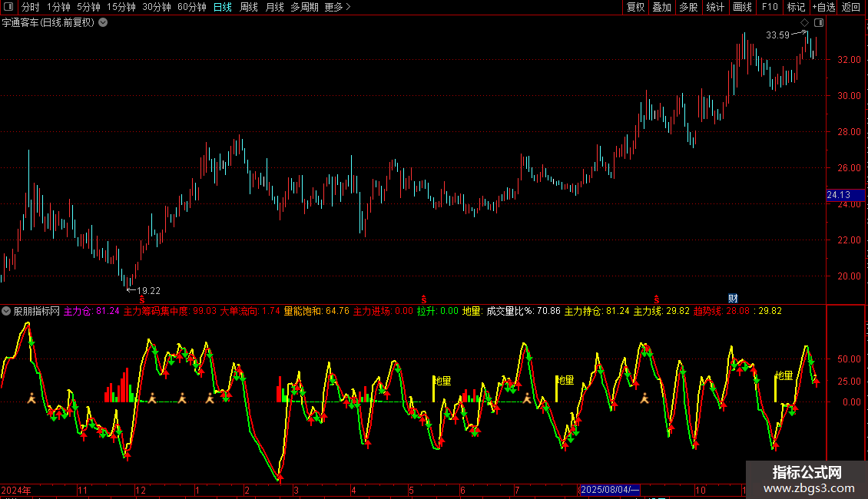Open indicator dropdown beside 股朋指标网
Screen dimensions: 868x499
pos(6,311)
